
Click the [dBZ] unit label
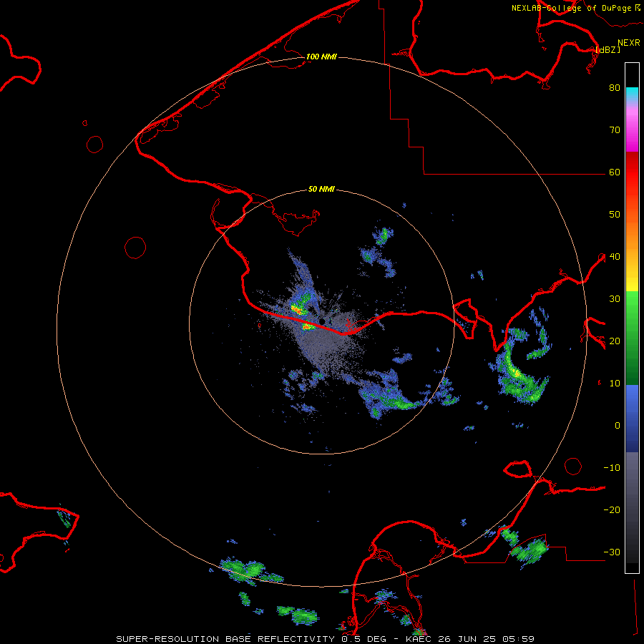(608, 50)
